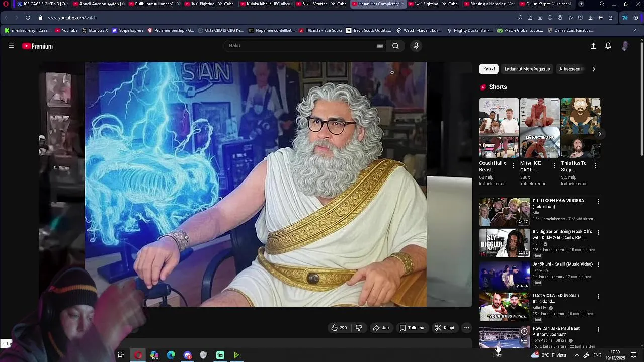The height and width of the screenshot is (362, 644).
Task: Open options for Coach Hall x Beast short
Action: coord(513,165)
